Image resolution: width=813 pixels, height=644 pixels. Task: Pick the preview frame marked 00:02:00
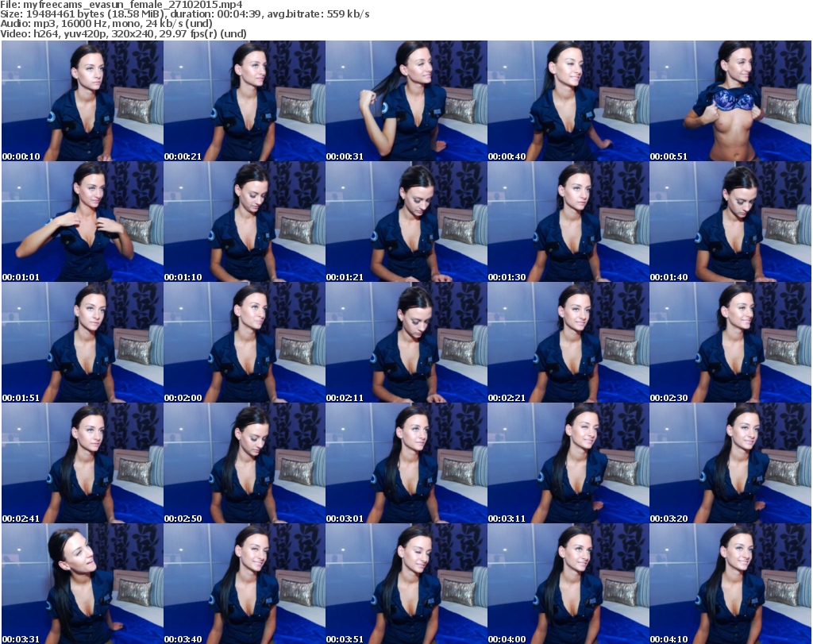tap(245, 343)
